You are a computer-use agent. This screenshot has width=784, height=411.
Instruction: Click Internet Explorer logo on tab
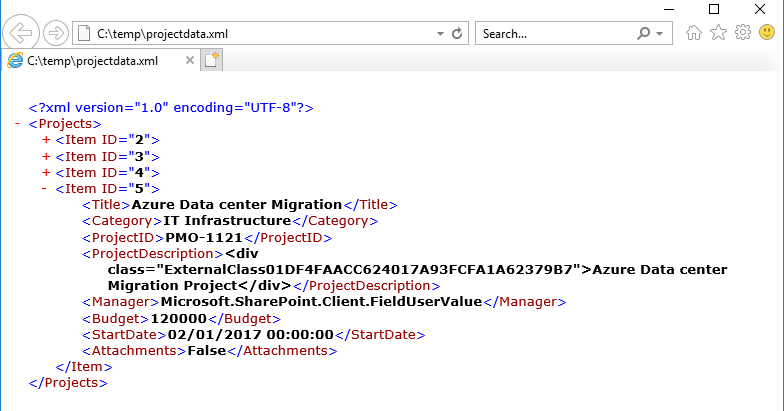[x=15, y=60]
